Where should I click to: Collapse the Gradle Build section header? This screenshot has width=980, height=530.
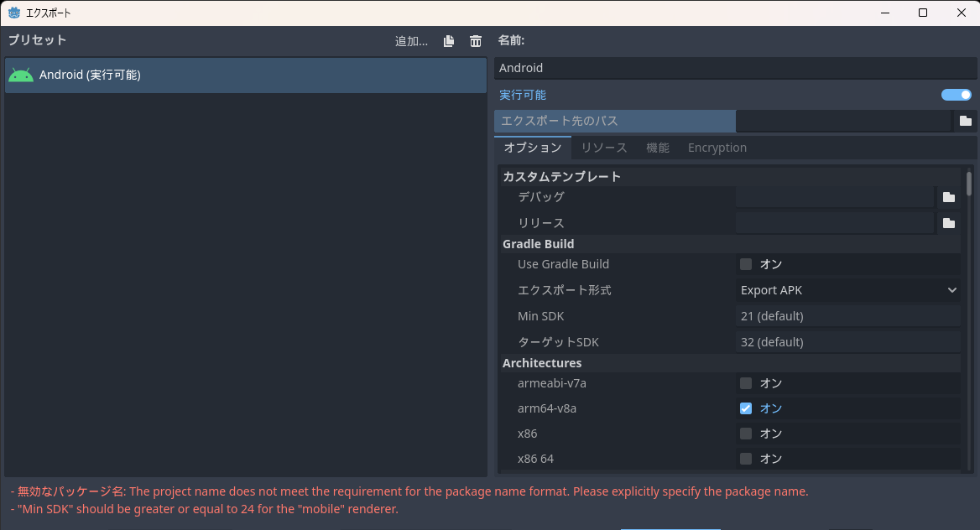pos(729,244)
